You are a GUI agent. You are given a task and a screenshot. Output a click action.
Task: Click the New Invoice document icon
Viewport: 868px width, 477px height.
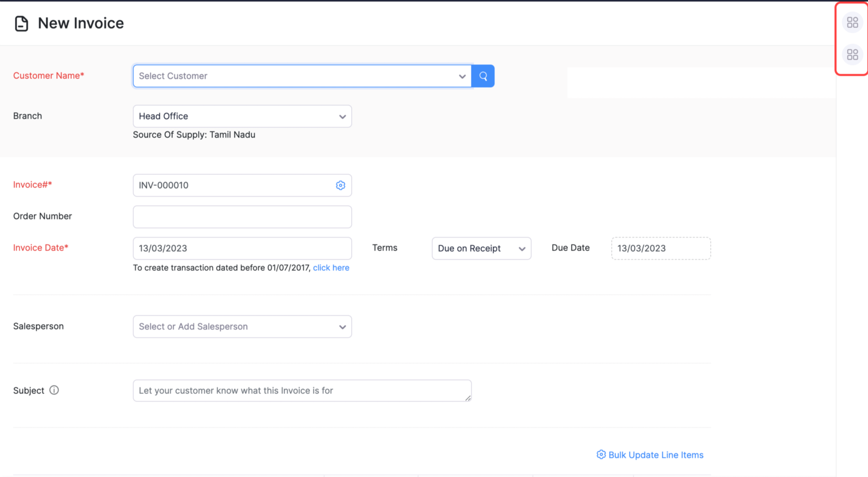point(21,23)
